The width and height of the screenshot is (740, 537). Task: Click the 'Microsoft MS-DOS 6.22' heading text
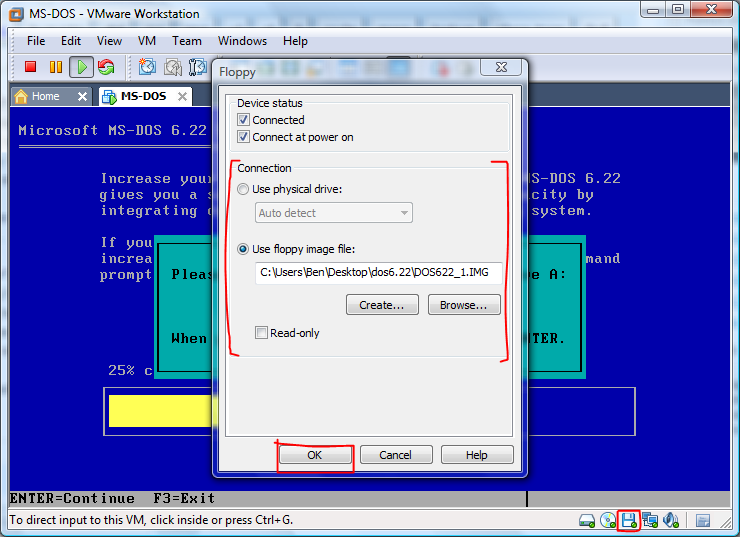pyautogui.click(x=113, y=130)
